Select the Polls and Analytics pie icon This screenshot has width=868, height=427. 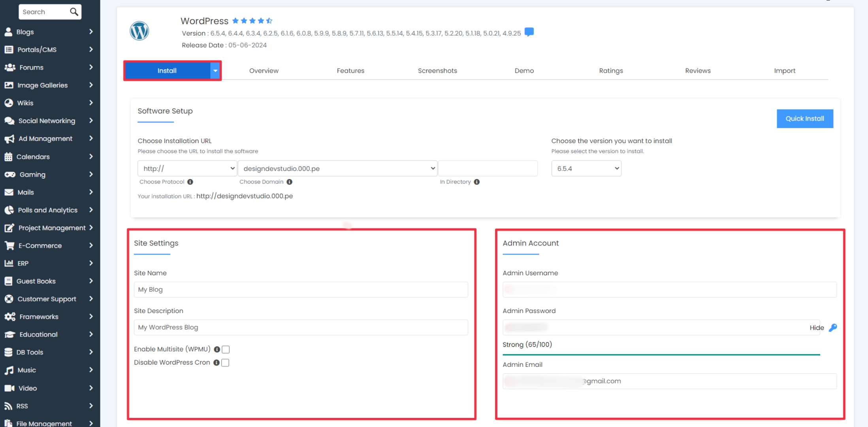tap(9, 210)
